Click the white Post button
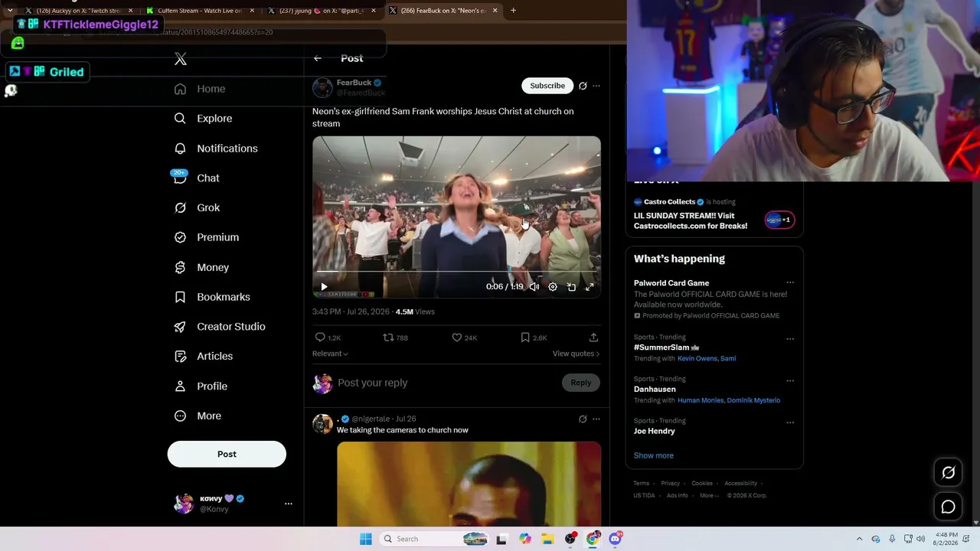This screenshot has height=551, width=980. click(227, 454)
